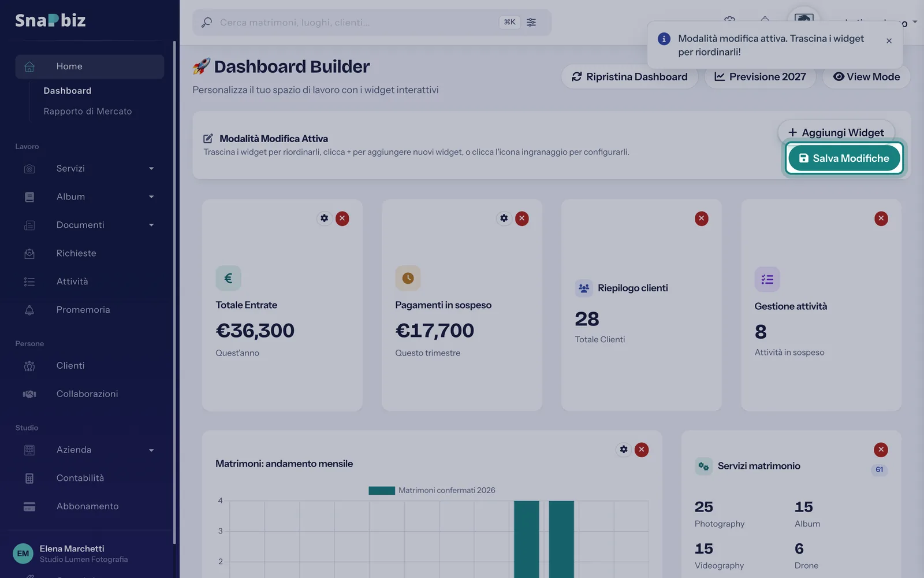Viewport: 924px width, 578px height.
Task: Delete the Riepilogo clienti widget
Action: click(702, 218)
